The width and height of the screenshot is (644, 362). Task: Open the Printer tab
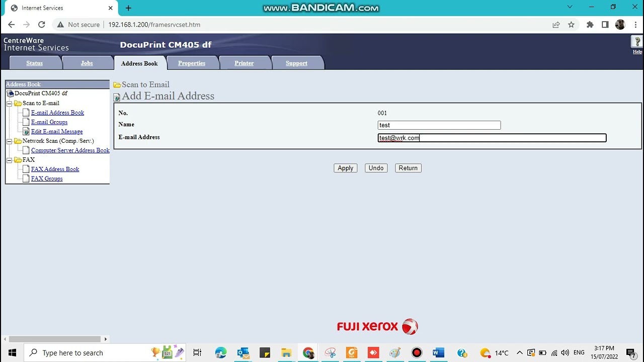tap(244, 63)
